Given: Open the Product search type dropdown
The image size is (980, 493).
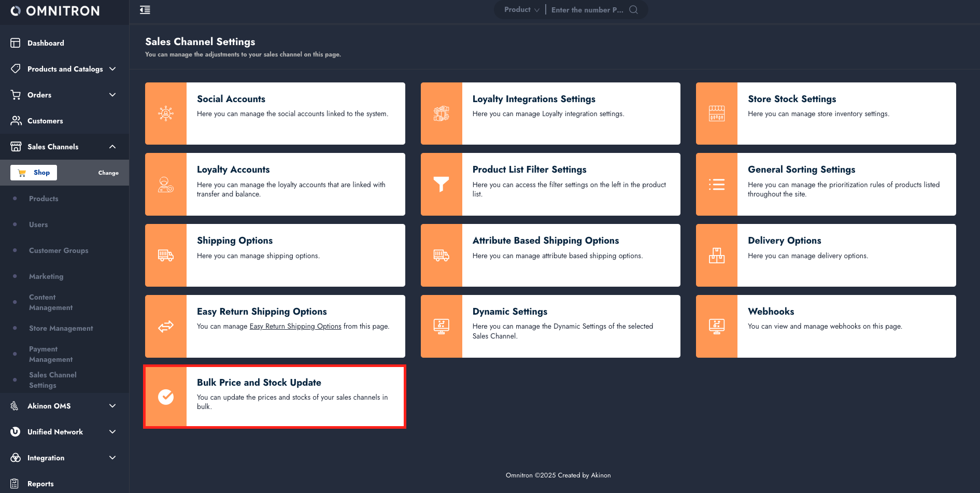Looking at the screenshot, I should tap(521, 10).
